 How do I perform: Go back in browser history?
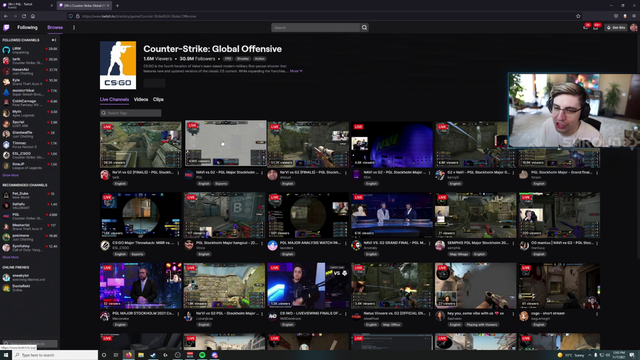[x=6, y=16]
